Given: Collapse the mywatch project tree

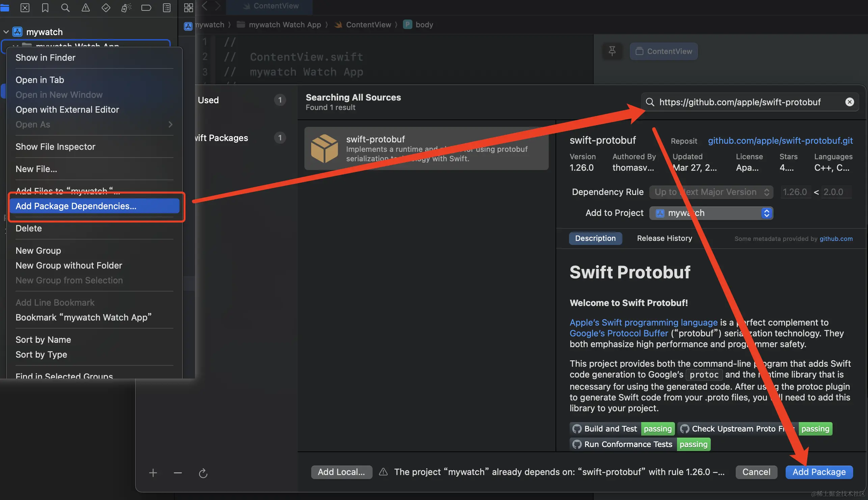Looking at the screenshot, I should tap(6, 32).
